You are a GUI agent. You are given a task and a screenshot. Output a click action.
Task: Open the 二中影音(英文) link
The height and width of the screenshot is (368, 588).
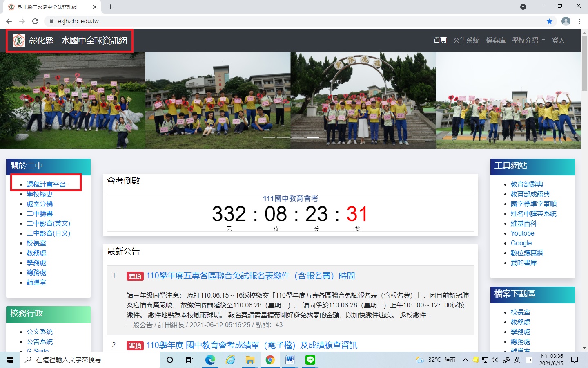(48, 224)
